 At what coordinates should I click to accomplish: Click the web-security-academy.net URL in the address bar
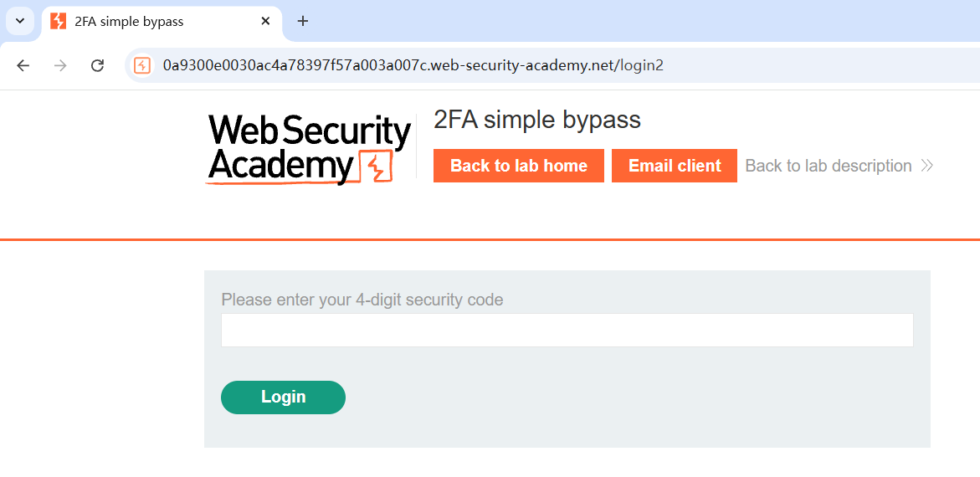coord(413,65)
